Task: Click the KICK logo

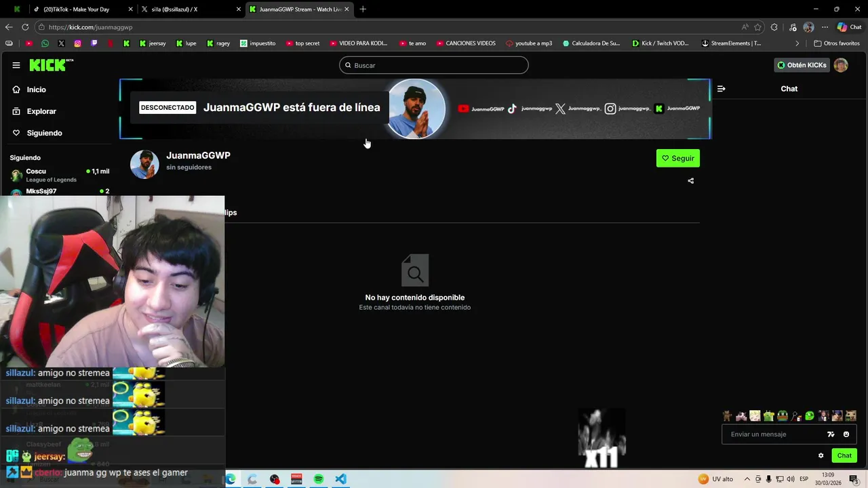Action: click(x=51, y=65)
